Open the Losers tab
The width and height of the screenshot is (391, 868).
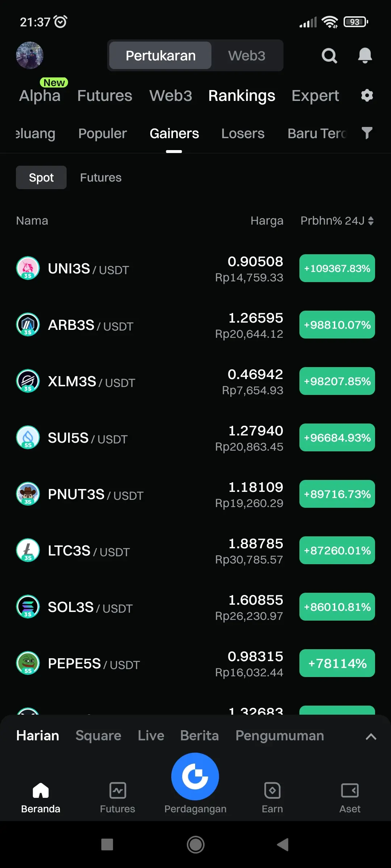(x=243, y=133)
